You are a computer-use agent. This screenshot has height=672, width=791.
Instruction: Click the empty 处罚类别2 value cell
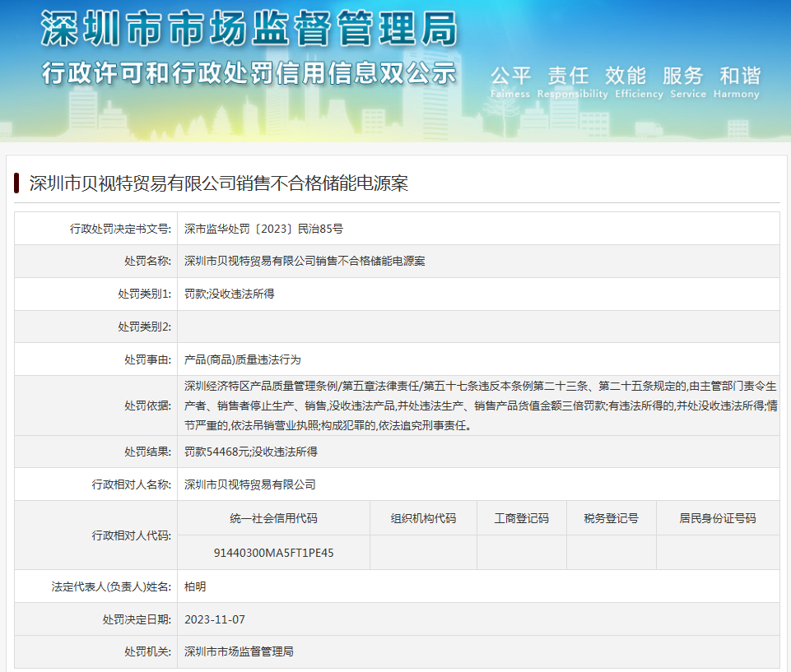click(477, 327)
